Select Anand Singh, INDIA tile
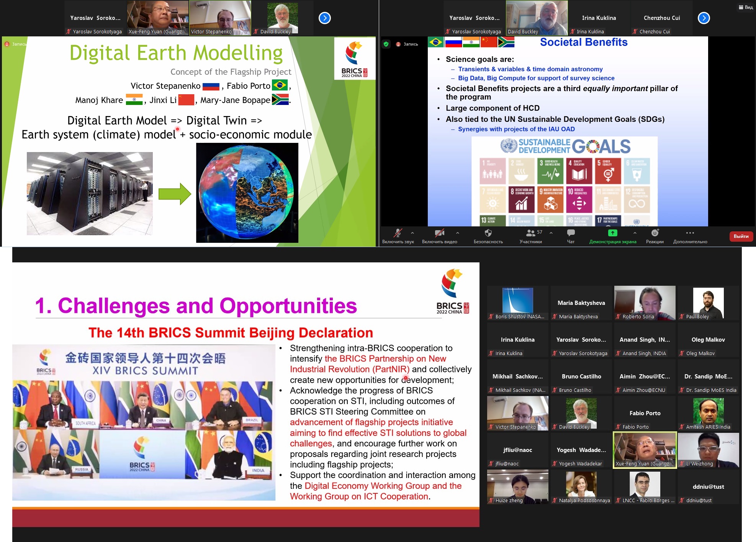This screenshot has width=756, height=542. click(645, 339)
